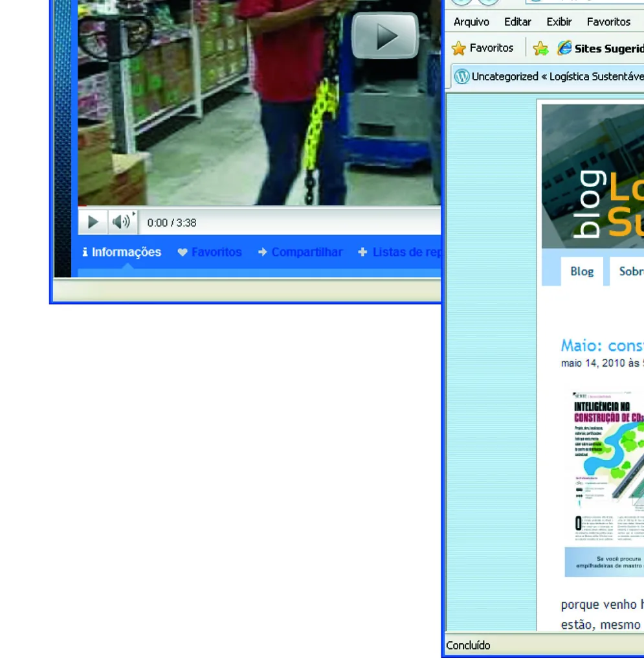The image size is (644, 671).
Task: Open the 'Maio: cons' post title link
Action: point(602,345)
